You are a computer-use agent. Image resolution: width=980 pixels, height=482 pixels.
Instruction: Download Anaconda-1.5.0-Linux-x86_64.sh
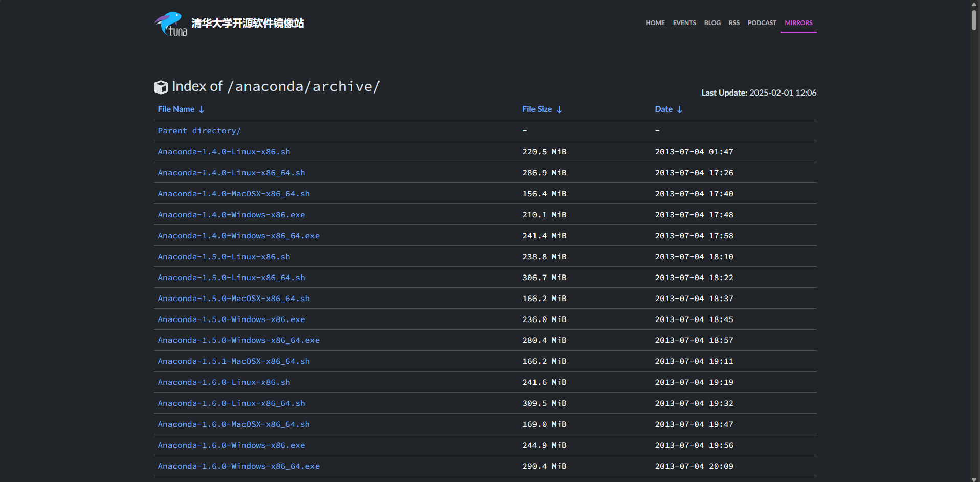pos(231,278)
